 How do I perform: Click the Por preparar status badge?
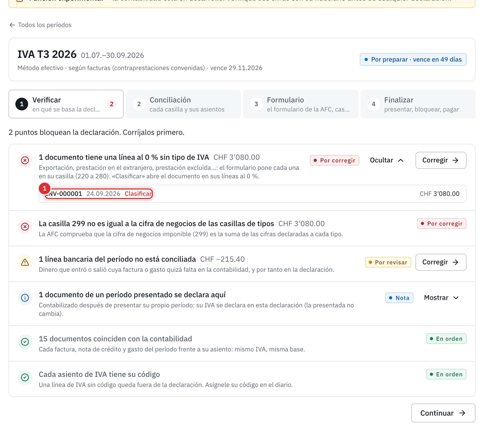[413, 59]
